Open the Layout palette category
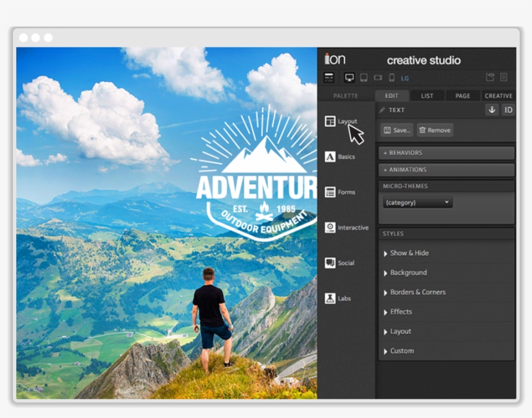Image resolution: width=532 pixels, height=418 pixels. (341, 121)
